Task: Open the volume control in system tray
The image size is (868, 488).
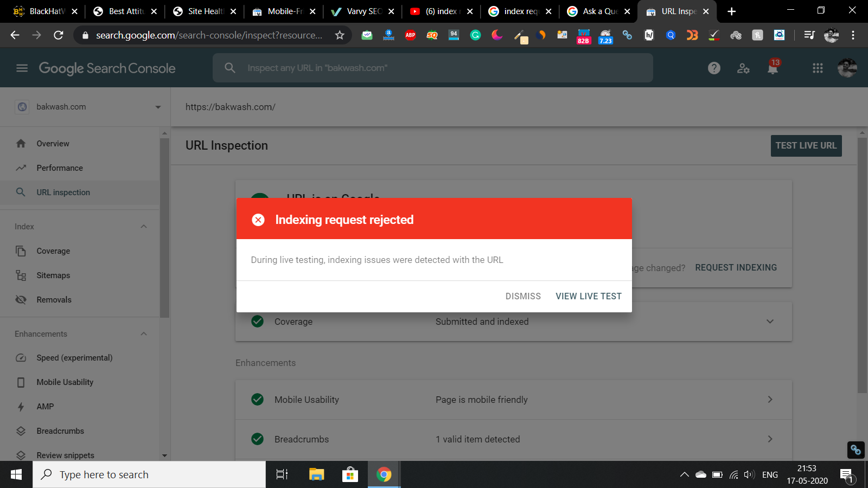Action: [x=749, y=475]
